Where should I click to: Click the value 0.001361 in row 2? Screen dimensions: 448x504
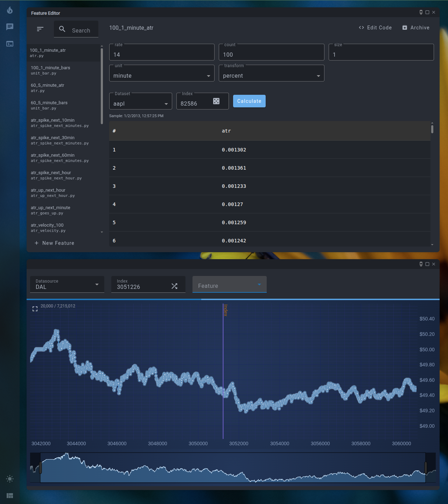[234, 168]
